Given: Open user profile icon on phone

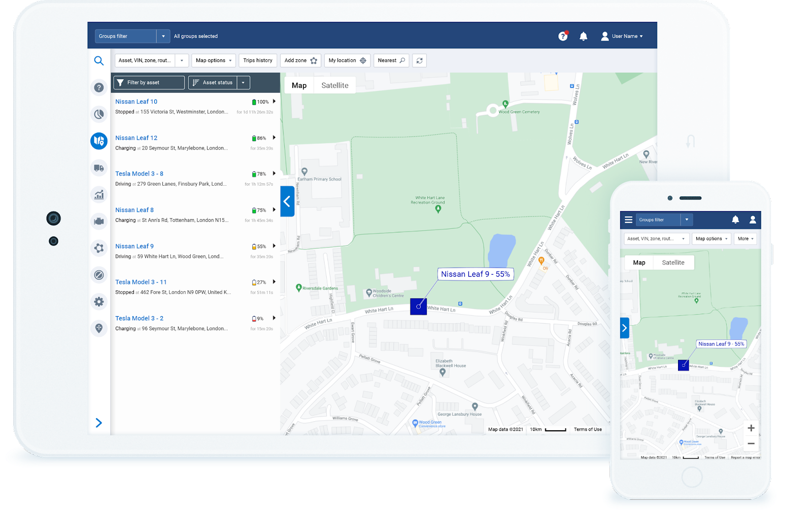Looking at the screenshot, I should (753, 220).
